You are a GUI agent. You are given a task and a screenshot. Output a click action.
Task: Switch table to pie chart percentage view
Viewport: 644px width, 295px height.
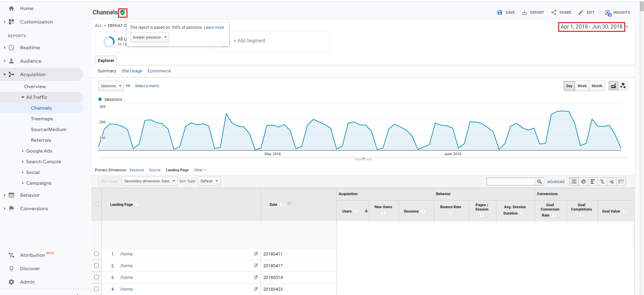pos(584,182)
